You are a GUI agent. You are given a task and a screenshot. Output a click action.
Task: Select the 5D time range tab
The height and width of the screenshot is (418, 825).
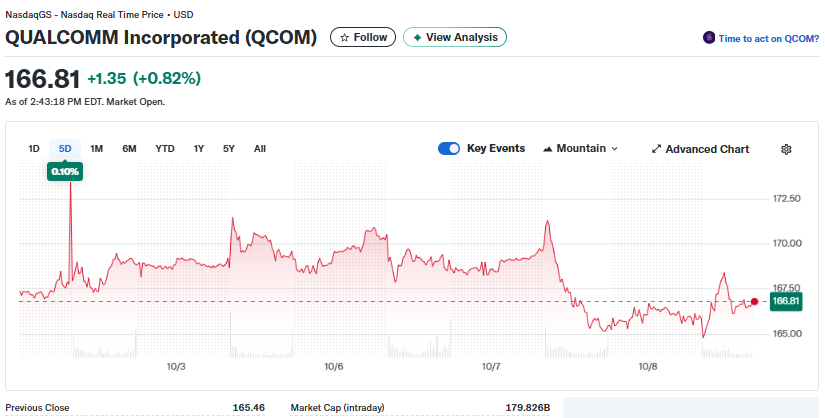tap(65, 149)
